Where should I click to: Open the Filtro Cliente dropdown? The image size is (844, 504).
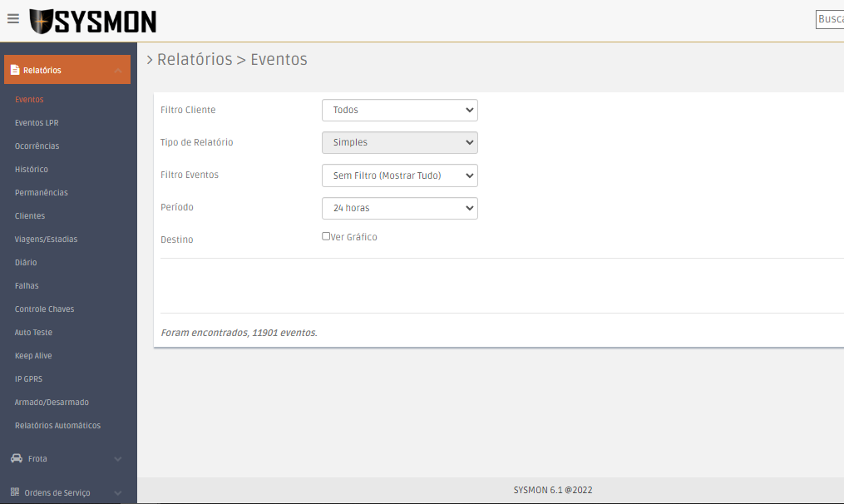click(x=399, y=110)
